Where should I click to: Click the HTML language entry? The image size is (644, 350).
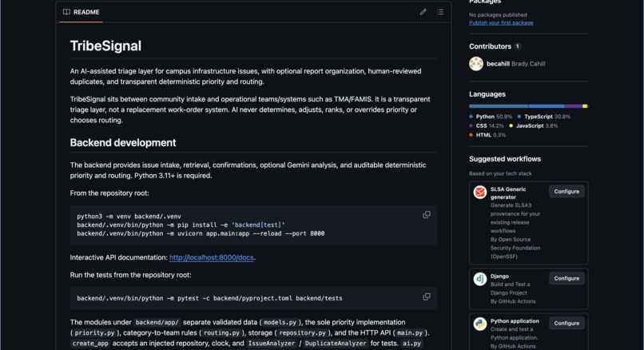tap(487, 135)
